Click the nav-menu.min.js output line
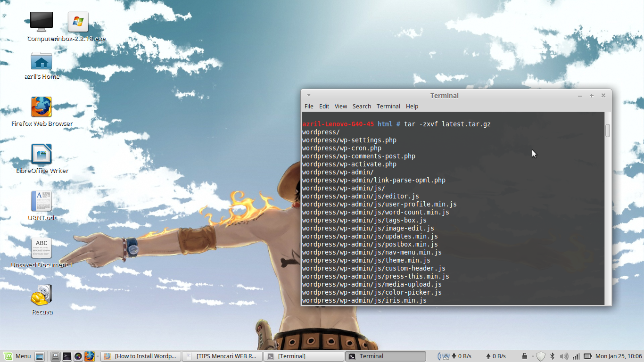Viewport: 644px width, 362px height. (372, 252)
